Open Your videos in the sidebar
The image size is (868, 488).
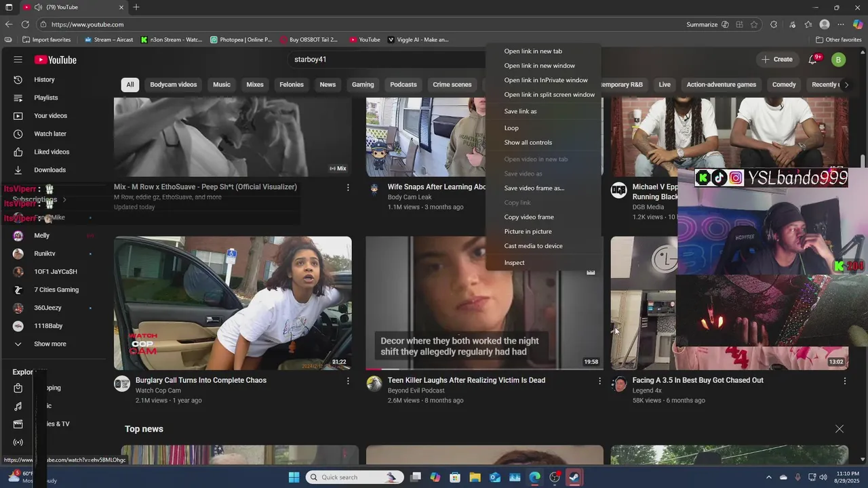(50, 116)
